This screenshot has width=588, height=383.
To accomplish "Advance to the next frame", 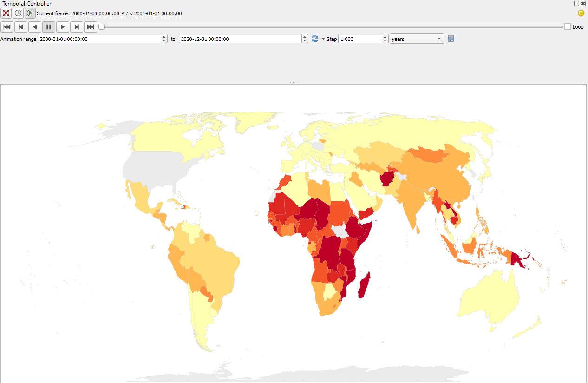I will click(x=76, y=26).
